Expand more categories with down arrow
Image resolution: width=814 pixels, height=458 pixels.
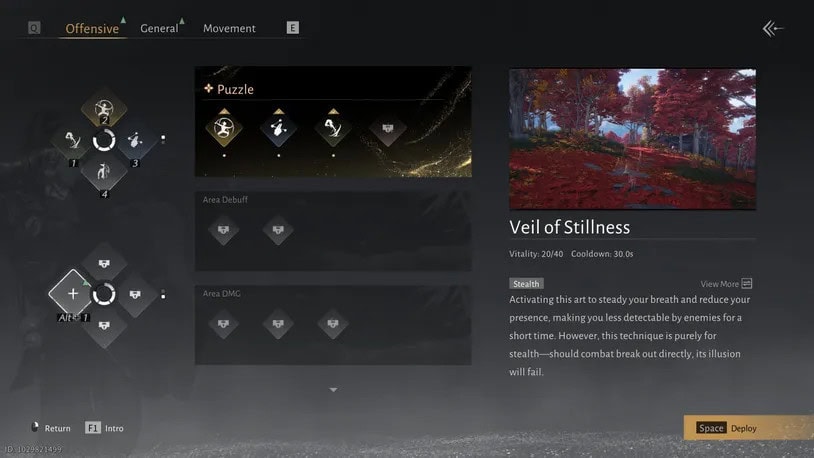tap(333, 389)
